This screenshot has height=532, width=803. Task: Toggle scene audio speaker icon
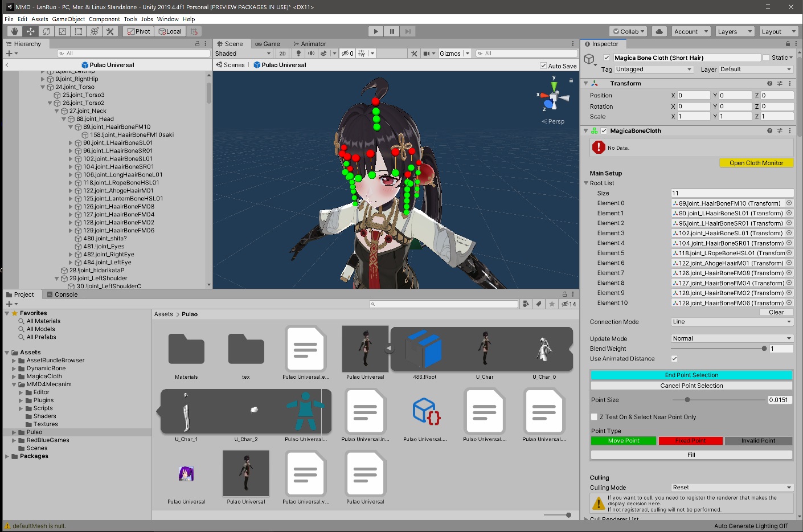pyautogui.click(x=311, y=54)
